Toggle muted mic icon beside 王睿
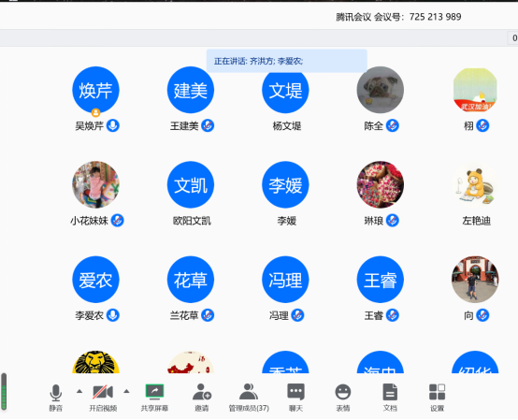Viewport: 518px width, 420px height. pyautogui.click(x=393, y=315)
